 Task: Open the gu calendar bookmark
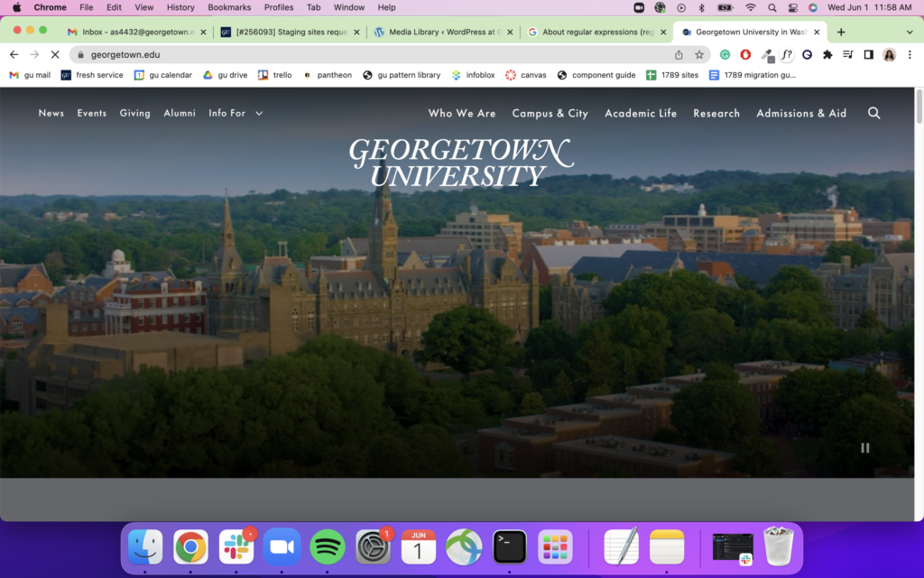pos(163,75)
